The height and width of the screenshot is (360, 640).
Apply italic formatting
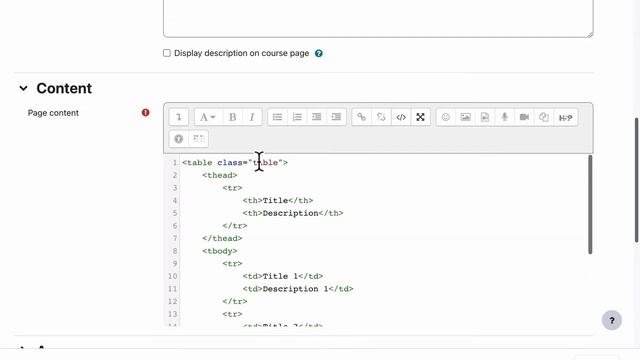(x=252, y=117)
